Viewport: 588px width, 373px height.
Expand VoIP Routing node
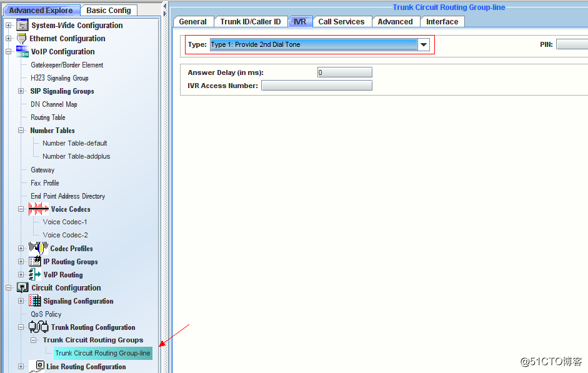21,275
